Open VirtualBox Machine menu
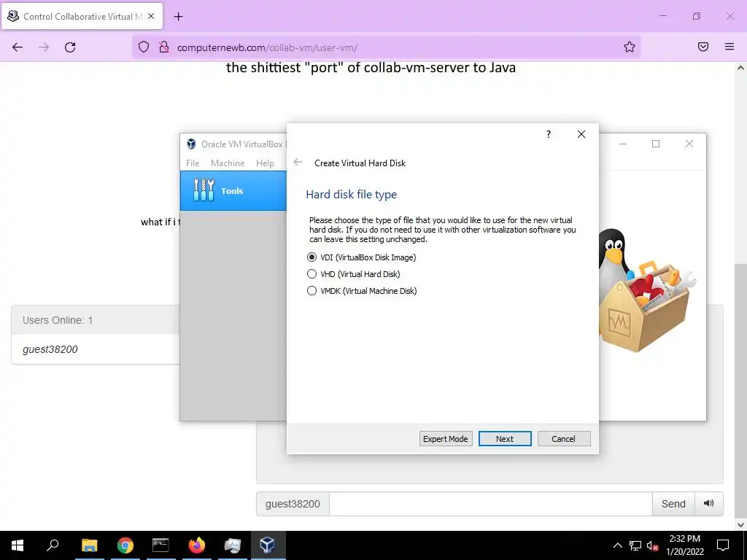Image resolution: width=747 pixels, height=560 pixels. [228, 163]
